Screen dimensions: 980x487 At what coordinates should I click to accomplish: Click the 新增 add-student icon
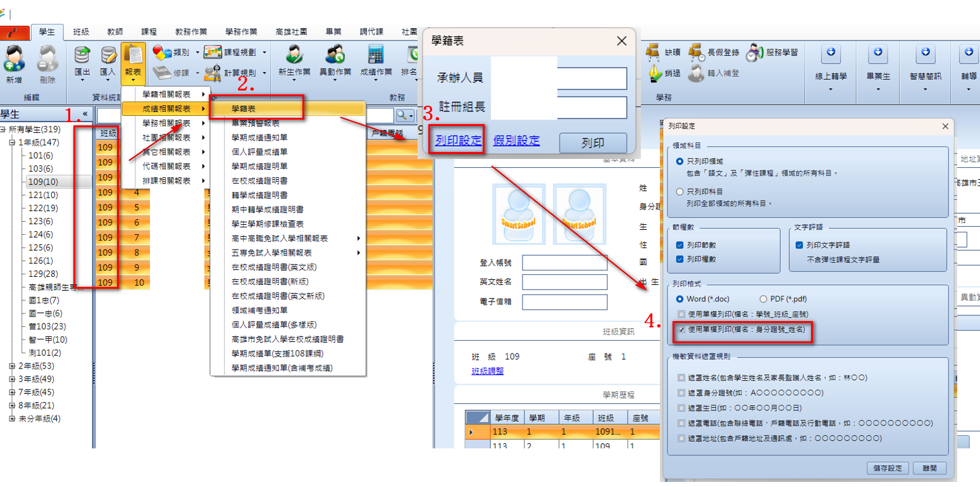(x=14, y=58)
